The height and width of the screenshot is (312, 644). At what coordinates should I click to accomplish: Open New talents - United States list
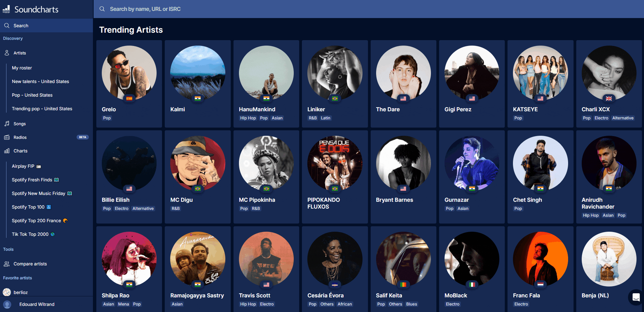click(x=41, y=81)
